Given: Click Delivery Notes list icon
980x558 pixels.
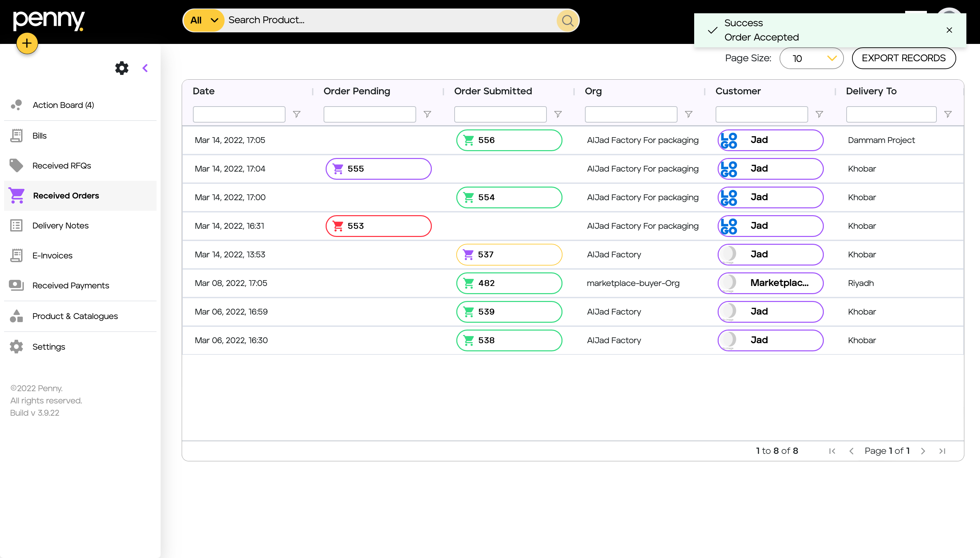Looking at the screenshot, I should point(16,226).
